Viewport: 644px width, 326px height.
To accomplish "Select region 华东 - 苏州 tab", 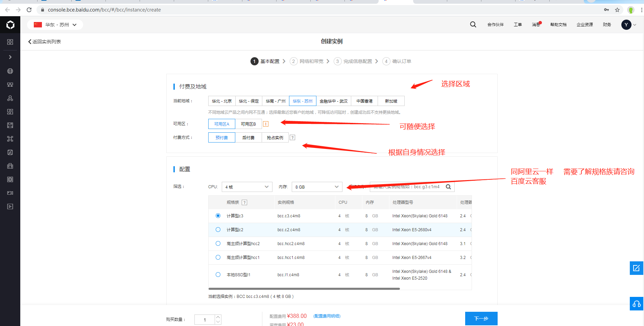I will click(x=303, y=101).
